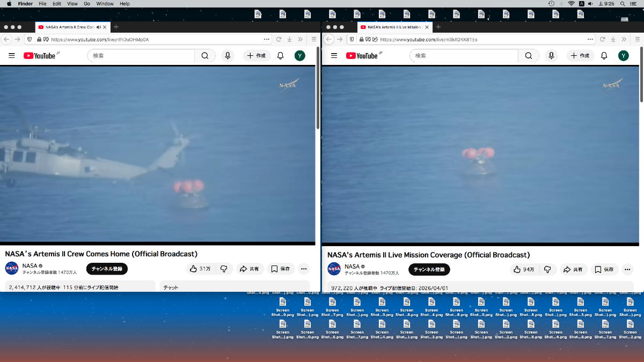Focus the 検索 search field in right YouTube
This screenshot has height=362, width=644.
point(464,55)
